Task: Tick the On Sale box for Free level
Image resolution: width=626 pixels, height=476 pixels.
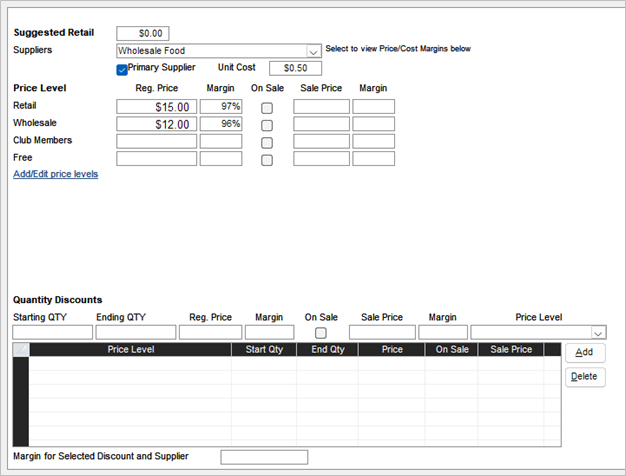Action: (267, 159)
